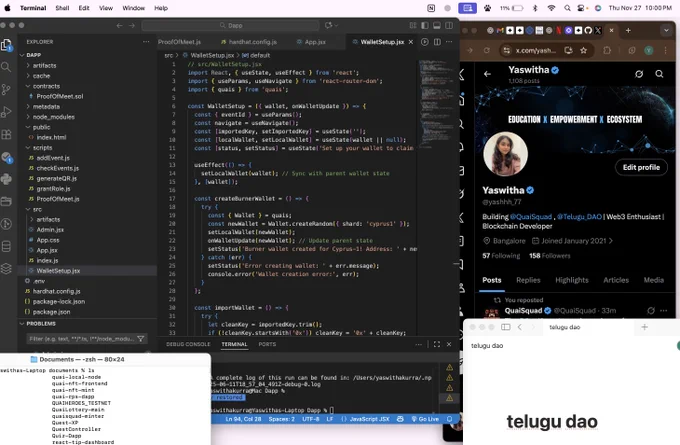The width and height of the screenshot is (680, 445).
Task: Click the 57 Following link
Action: pos(501,256)
